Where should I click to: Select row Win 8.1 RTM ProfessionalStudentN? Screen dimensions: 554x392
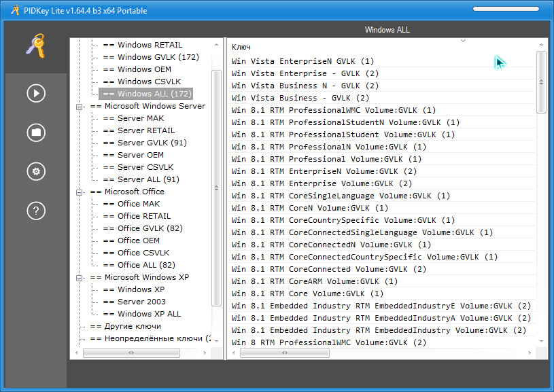pos(381,122)
